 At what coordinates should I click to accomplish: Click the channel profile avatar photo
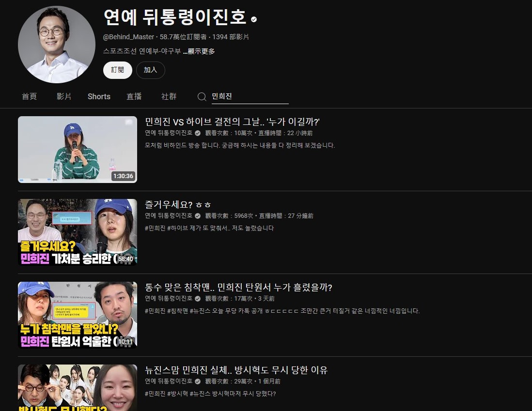[57, 45]
